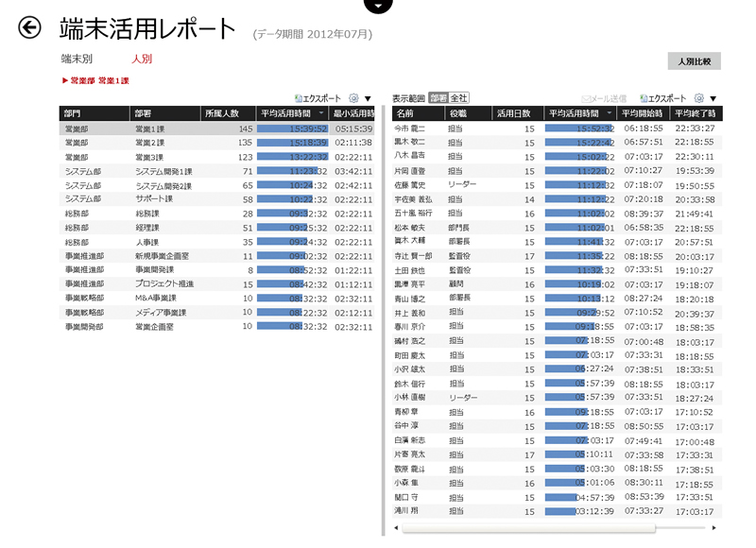The image size is (756, 548).
Task: Select the メディア事業課 row
Action: tap(217, 313)
